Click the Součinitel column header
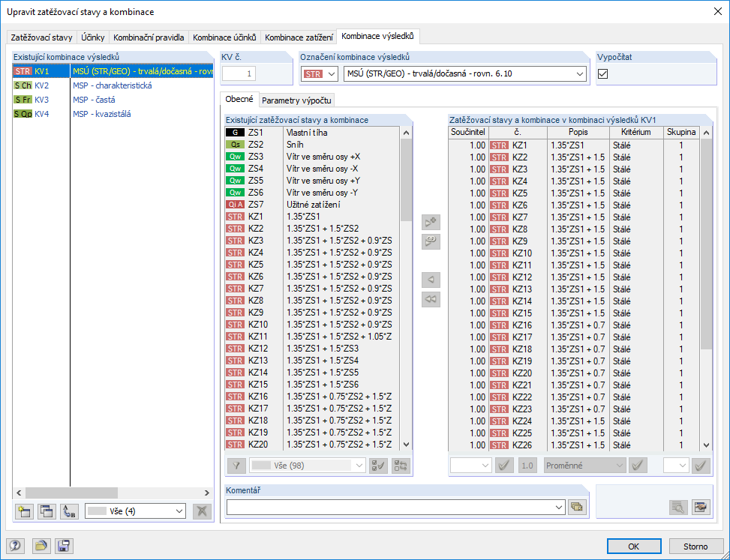Viewport: 730px width, 560px height. point(468,132)
